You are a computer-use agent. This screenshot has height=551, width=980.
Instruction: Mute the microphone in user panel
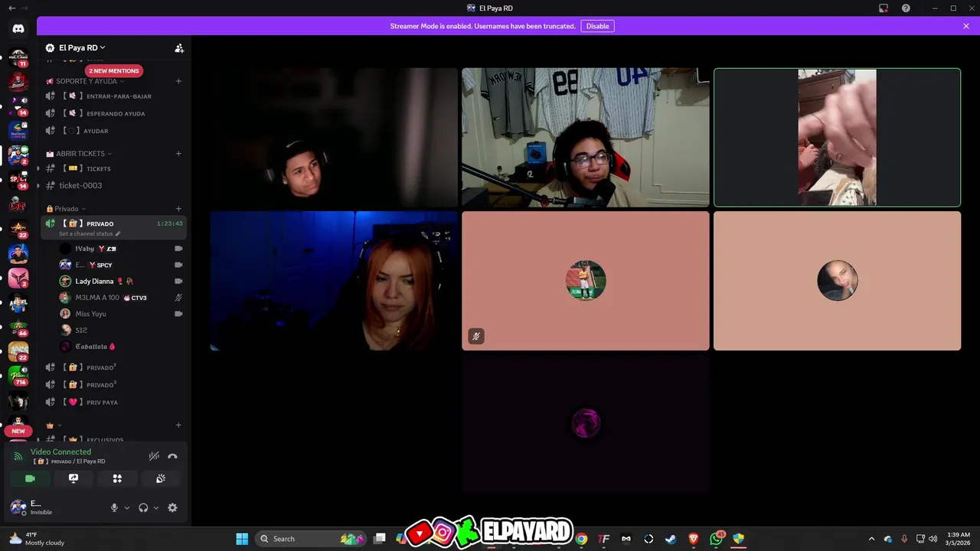(x=114, y=507)
